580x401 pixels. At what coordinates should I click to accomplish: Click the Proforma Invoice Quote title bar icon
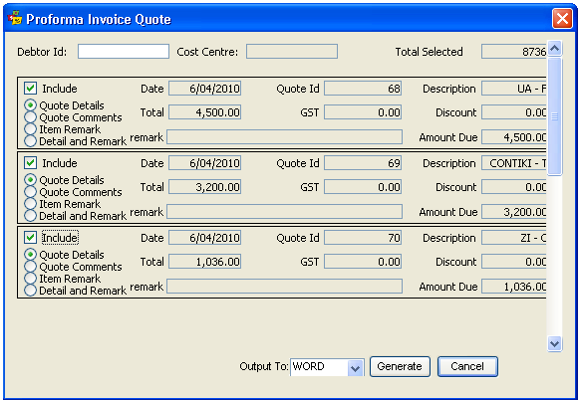coord(15,18)
